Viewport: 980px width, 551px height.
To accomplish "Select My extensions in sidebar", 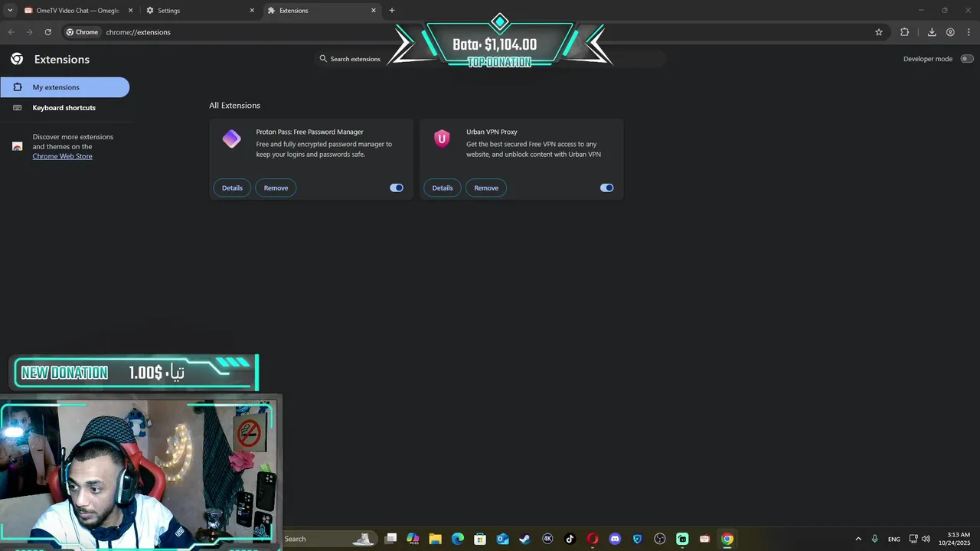I will pos(65,87).
